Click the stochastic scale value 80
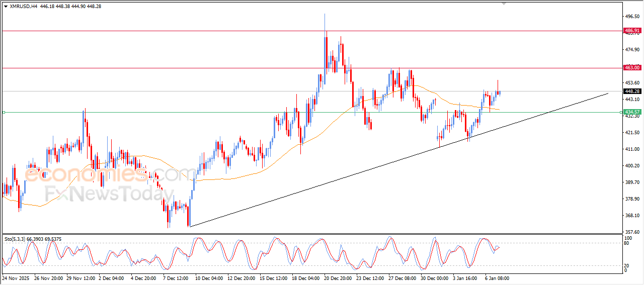Screen dimensions: 644x285 (627, 243)
